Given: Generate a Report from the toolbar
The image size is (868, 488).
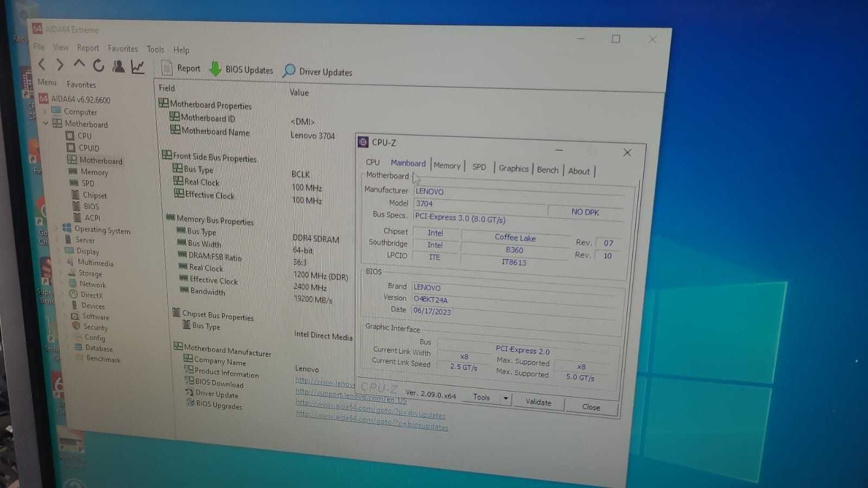Looking at the screenshot, I should point(181,68).
